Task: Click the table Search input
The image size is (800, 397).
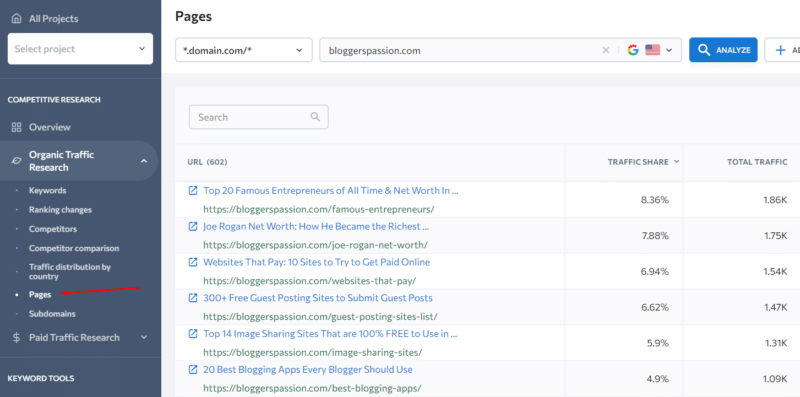Action: pyautogui.click(x=259, y=117)
